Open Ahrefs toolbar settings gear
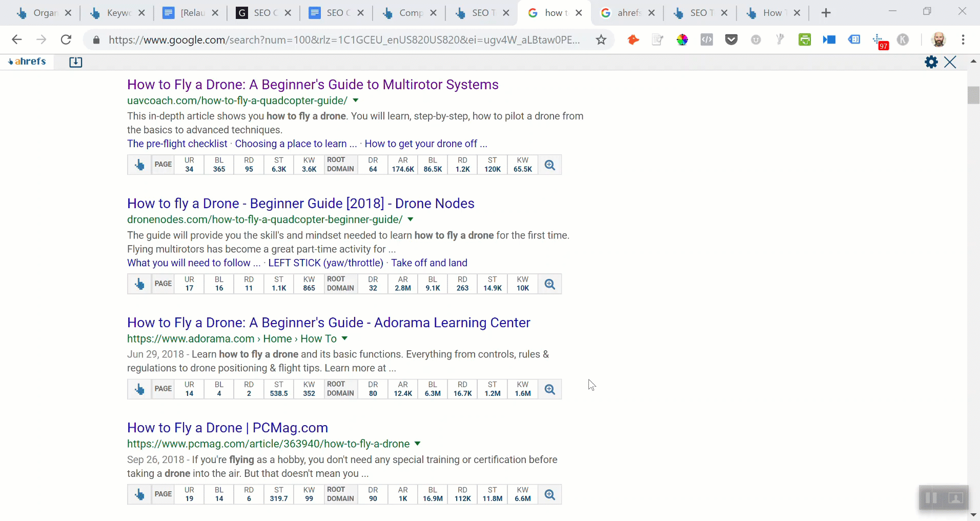 pos(931,62)
